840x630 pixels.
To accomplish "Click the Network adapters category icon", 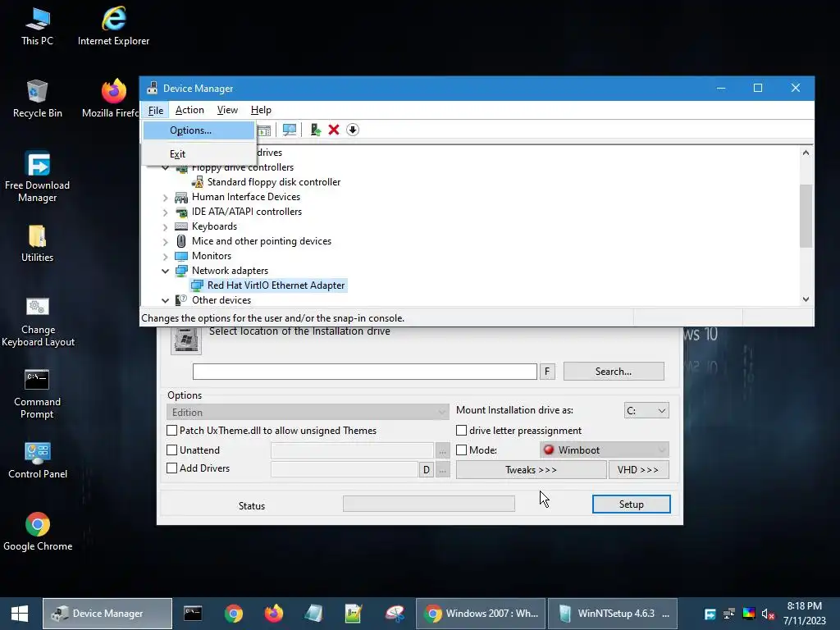I will point(181,271).
